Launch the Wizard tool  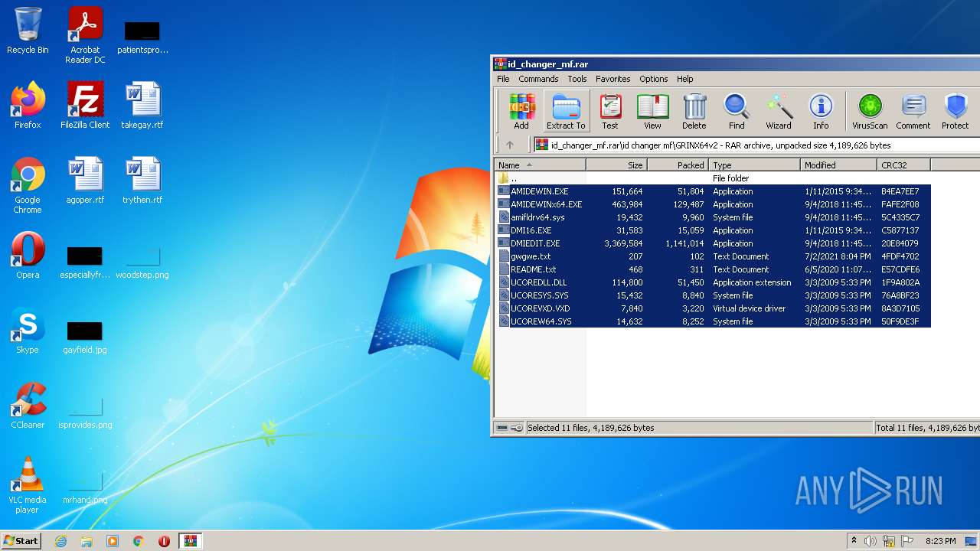click(779, 112)
